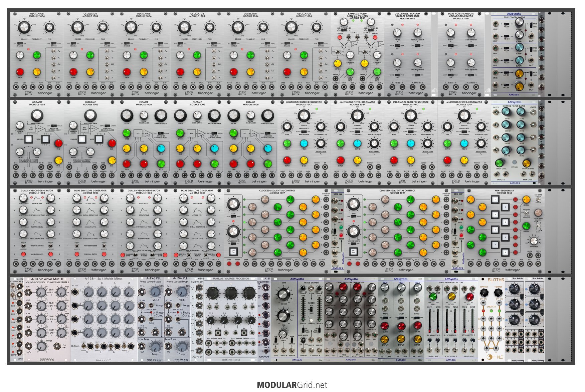Click step button 8 on Mix-Sequencer 1050
The height and width of the screenshot is (392, 585).
pos(505,252)
